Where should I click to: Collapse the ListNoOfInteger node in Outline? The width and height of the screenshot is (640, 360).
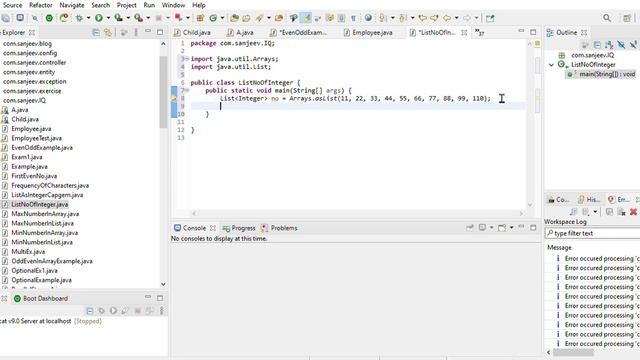click(551, 65)
